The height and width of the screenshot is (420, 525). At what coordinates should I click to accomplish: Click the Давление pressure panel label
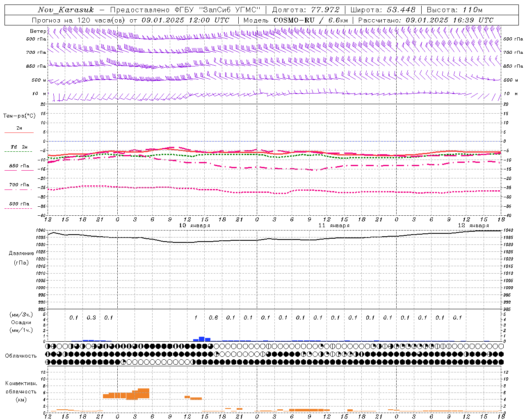pos(21,253)
